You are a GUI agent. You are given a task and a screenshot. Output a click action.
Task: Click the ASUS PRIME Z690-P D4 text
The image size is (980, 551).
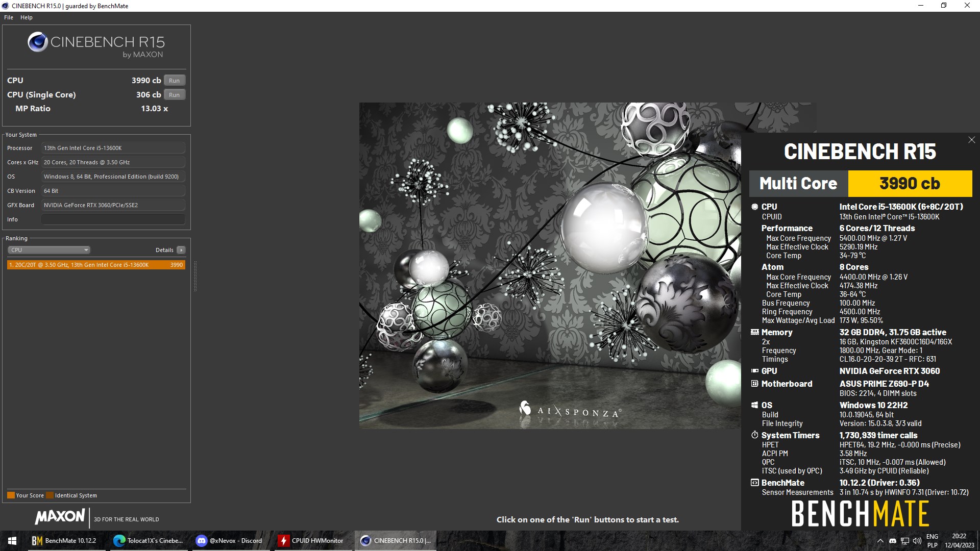click(x=884, y=384)
